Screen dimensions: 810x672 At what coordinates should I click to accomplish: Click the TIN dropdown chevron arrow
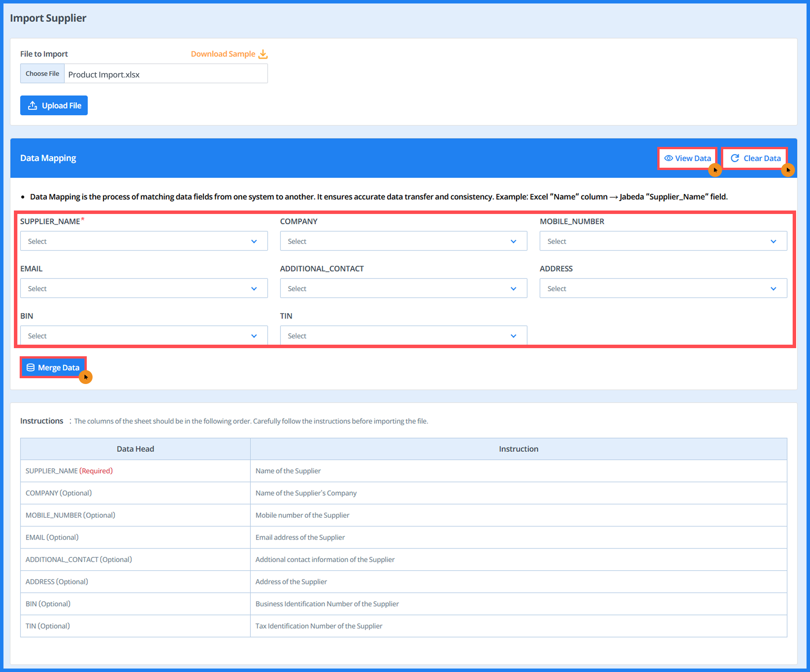[x=513, y=336]
